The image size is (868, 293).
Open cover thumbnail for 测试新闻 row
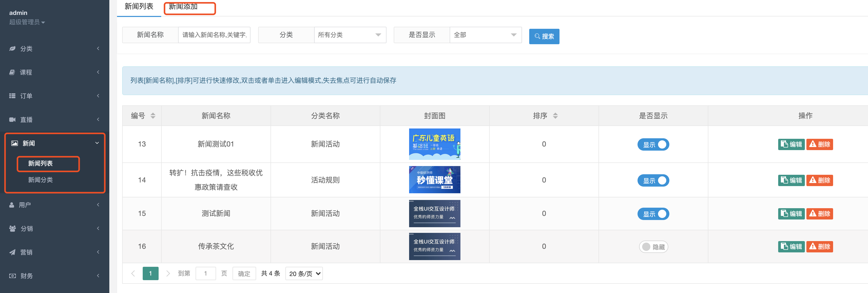[435, 214]
